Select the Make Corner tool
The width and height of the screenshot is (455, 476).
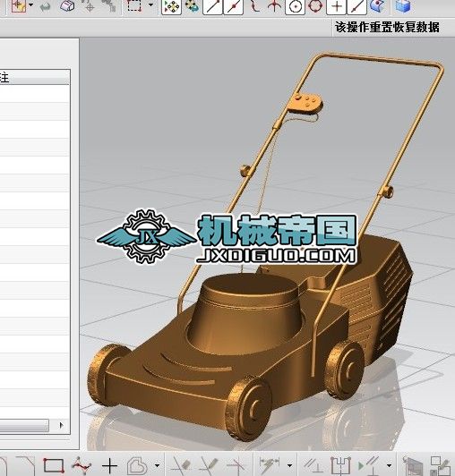coord(237,464)
